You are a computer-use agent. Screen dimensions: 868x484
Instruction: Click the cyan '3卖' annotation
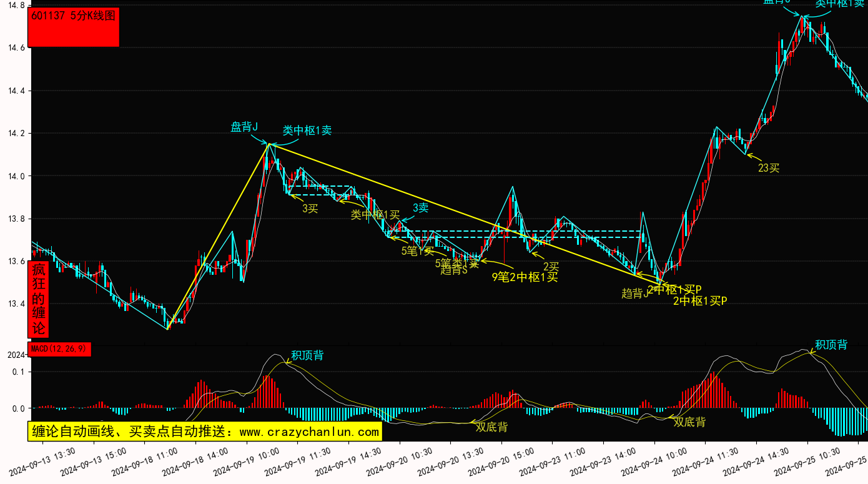(420, 208)
